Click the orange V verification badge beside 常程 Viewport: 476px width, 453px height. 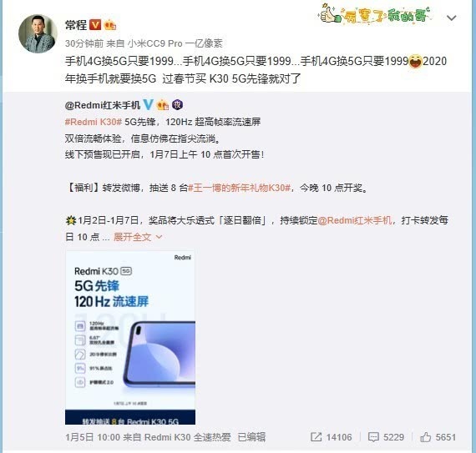click(95, 24)
